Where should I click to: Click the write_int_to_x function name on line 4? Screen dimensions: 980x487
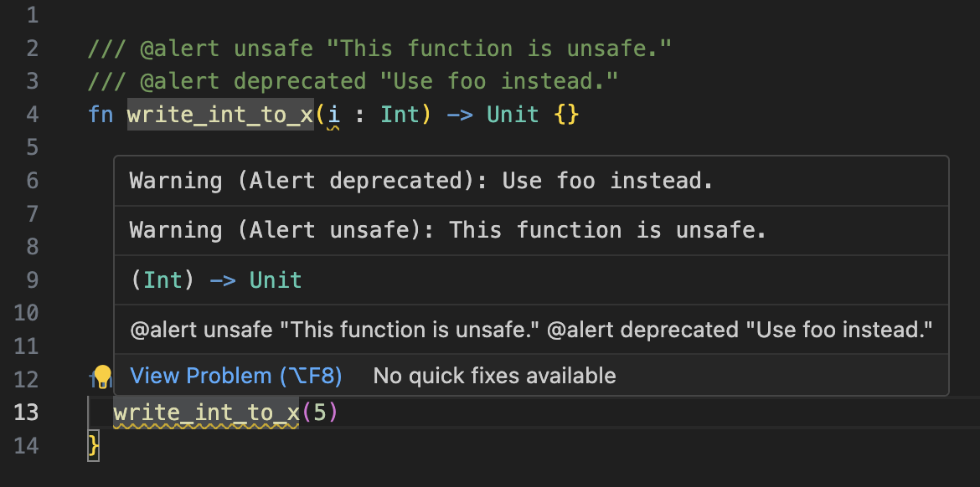pos(220,114)
